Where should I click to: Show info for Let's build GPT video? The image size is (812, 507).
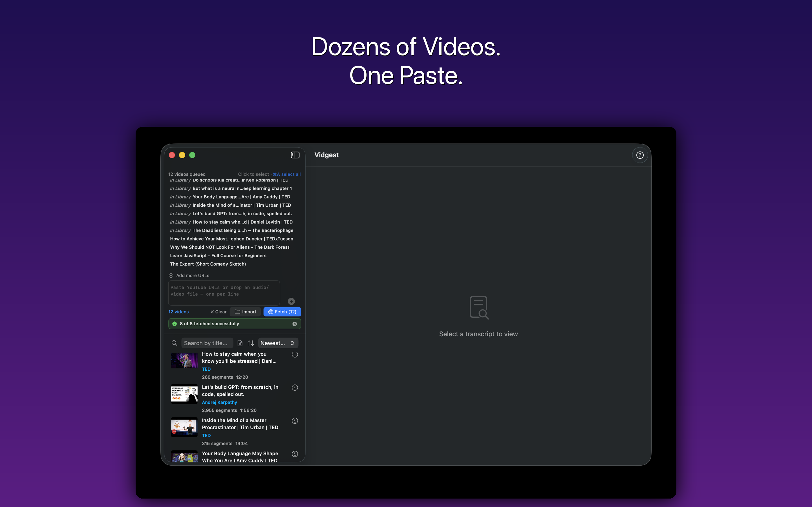pyautogui.click(x=295, y=388)
